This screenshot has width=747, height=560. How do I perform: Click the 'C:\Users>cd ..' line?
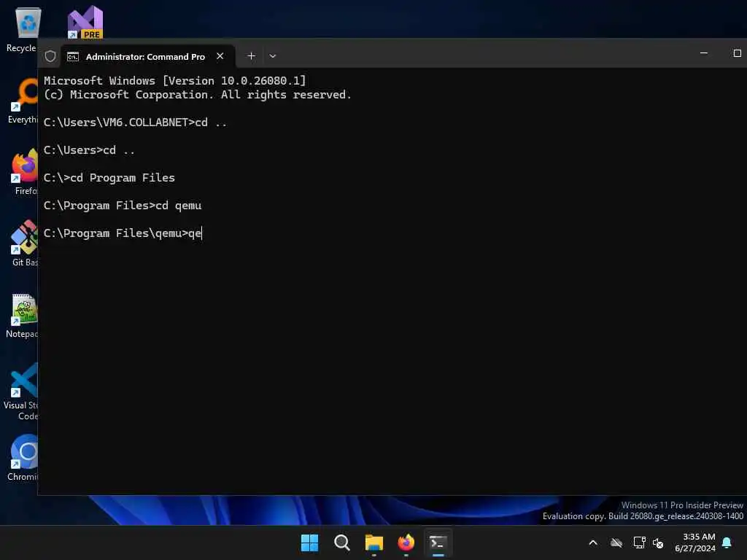89,150
